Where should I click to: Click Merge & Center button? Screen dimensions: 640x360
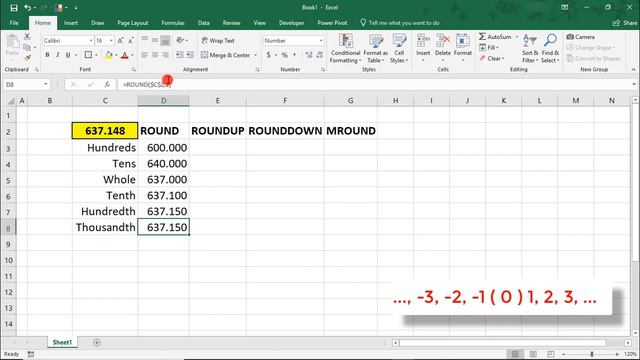point(225,55)
